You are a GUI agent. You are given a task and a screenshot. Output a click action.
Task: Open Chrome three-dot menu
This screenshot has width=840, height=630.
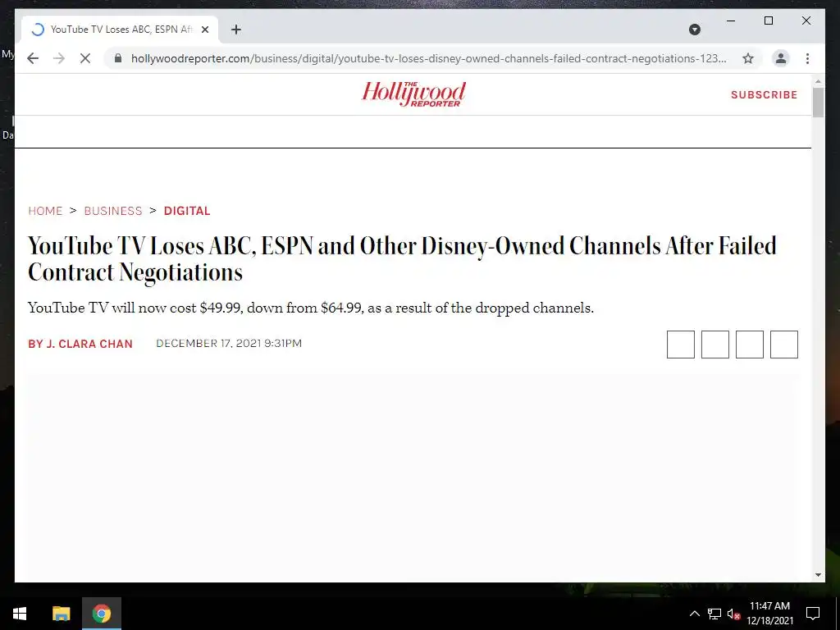click(807, 58)
